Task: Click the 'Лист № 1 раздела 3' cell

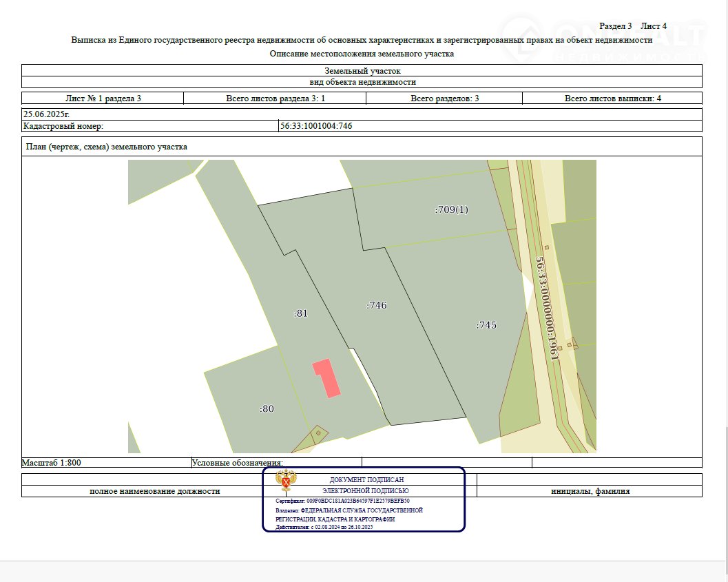Action: [103, 98]
